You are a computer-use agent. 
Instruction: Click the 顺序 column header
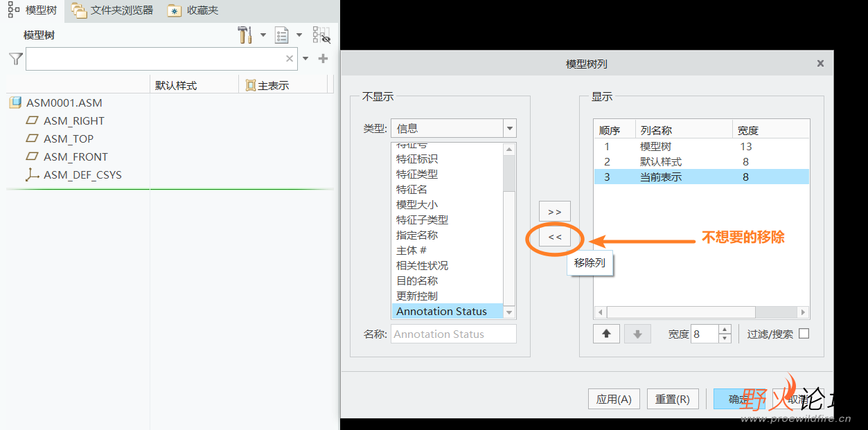(614, 130)
